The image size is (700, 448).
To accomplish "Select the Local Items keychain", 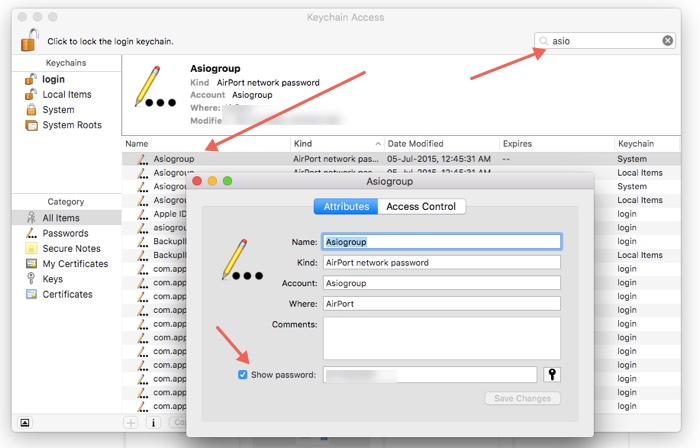I will 67,95.
